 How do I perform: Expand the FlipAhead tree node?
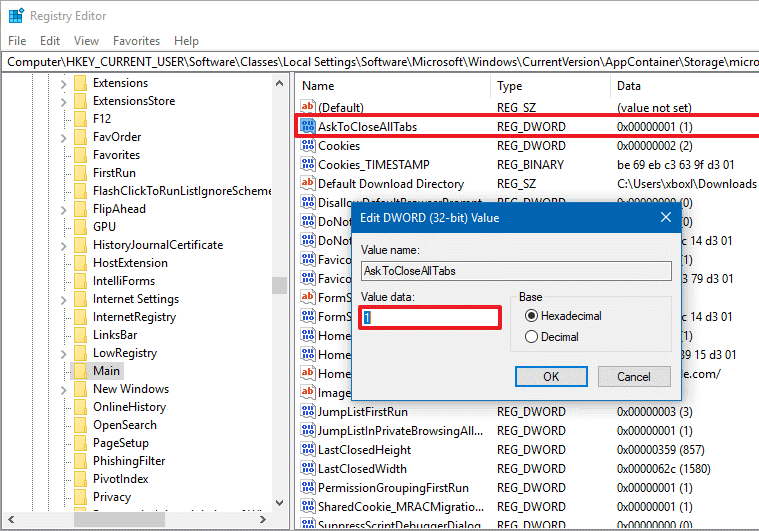(63, 210)
